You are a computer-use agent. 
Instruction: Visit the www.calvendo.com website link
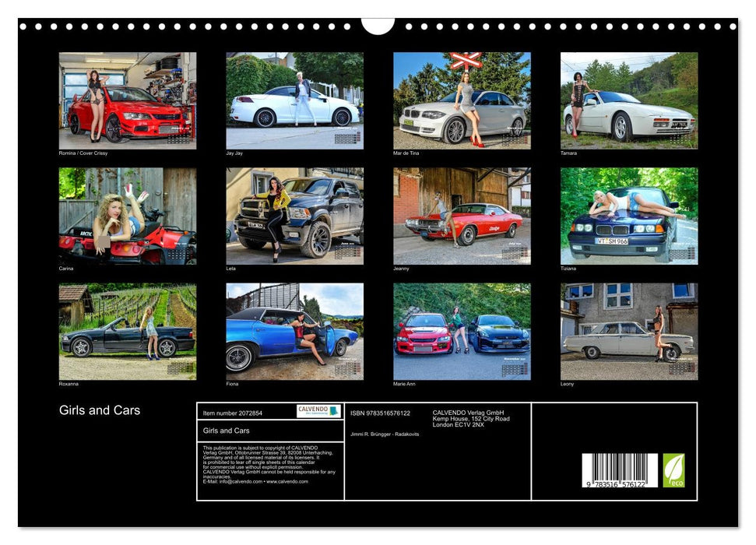coord(289,482)
